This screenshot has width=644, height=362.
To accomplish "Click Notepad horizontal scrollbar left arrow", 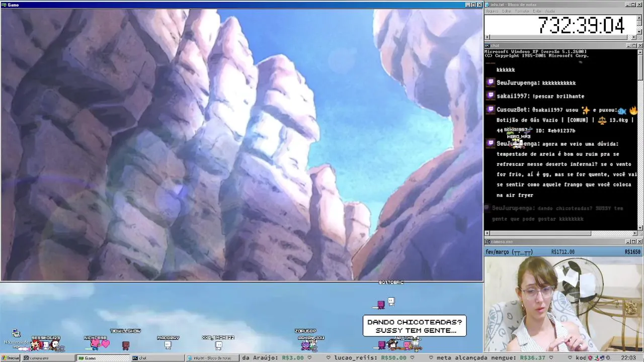I will 487,37.
